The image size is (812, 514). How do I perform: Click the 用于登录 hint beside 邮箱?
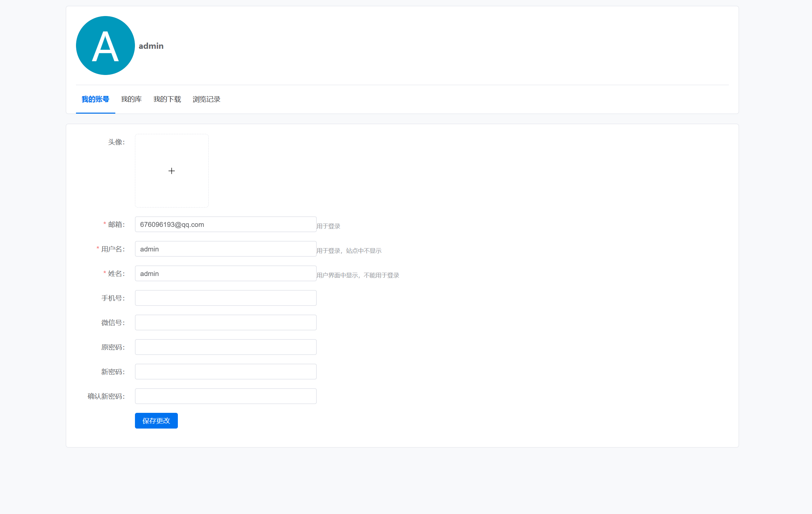tap(329, 226)
